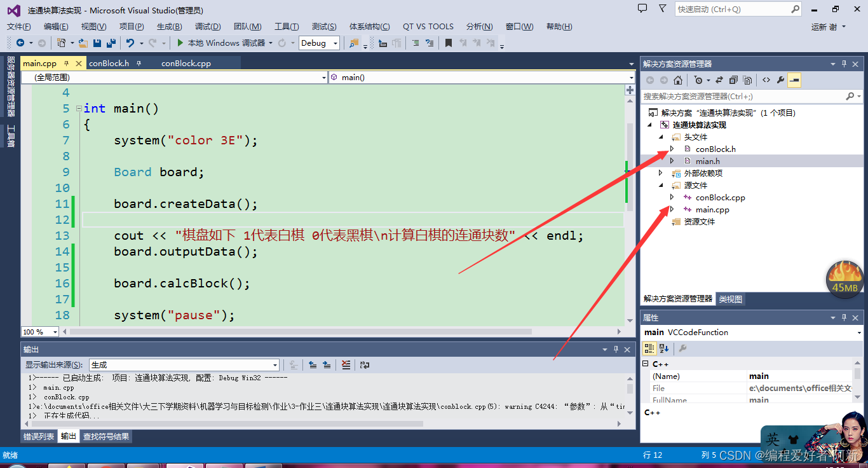Click the Find in Files toolbar icon
Image resolution: width=868 pixels, height=468 pixels.
pyautogui.click(x=354, y=43)
